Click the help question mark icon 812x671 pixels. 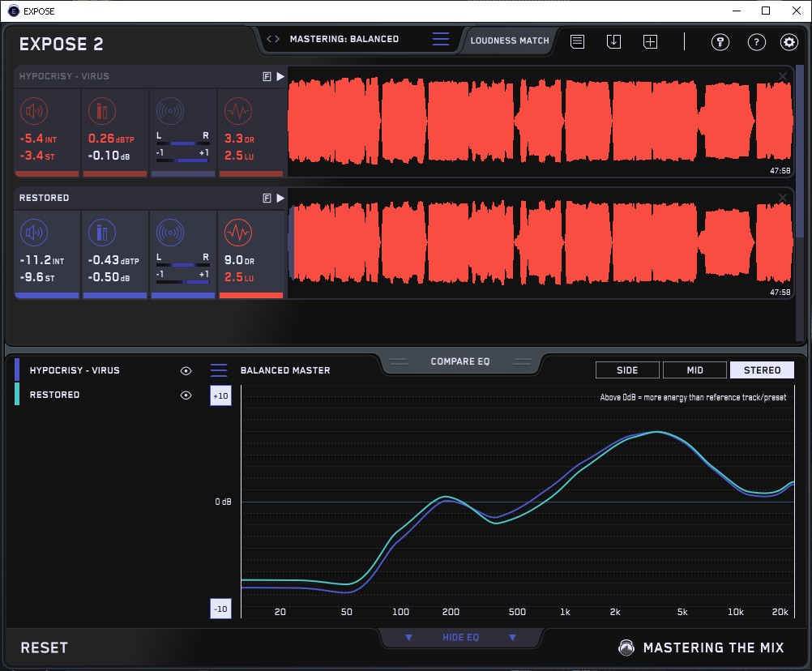756,42
